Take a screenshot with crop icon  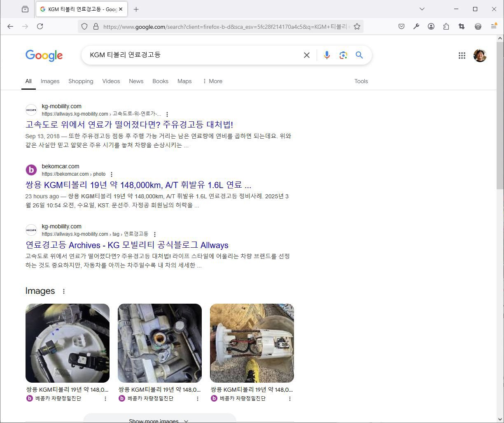coord(462,26)
